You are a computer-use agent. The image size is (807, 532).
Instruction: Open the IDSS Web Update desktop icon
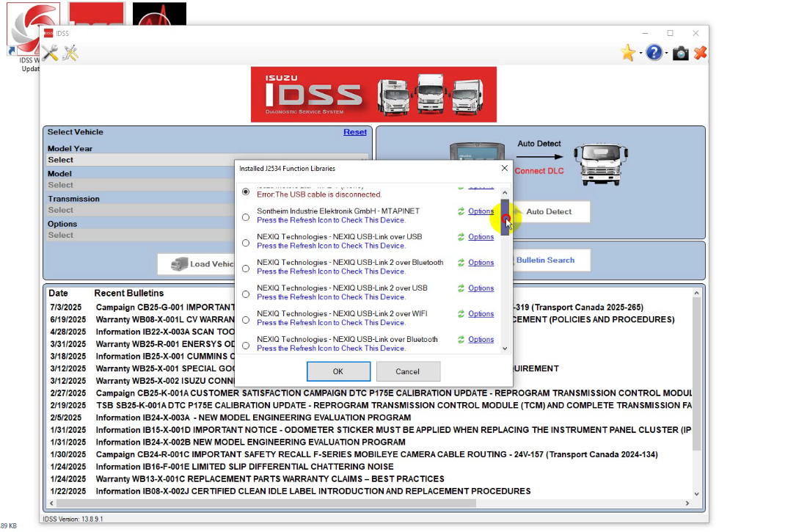coord(23,37)
